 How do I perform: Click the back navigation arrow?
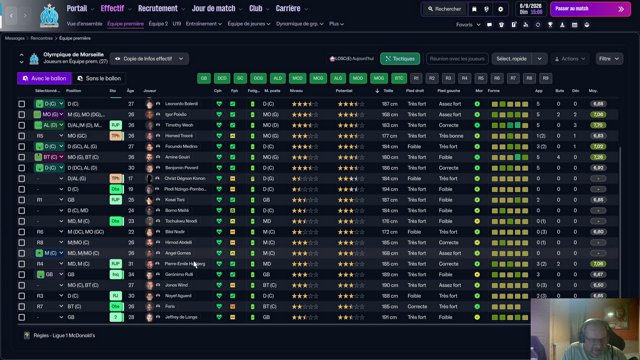pos(11,15)
